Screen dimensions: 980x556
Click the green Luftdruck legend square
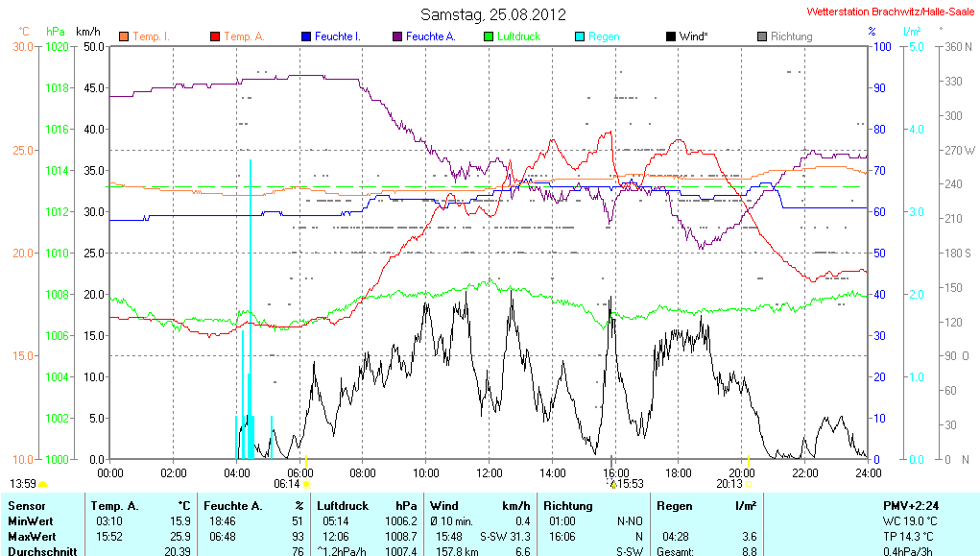[x=489, y=36]
